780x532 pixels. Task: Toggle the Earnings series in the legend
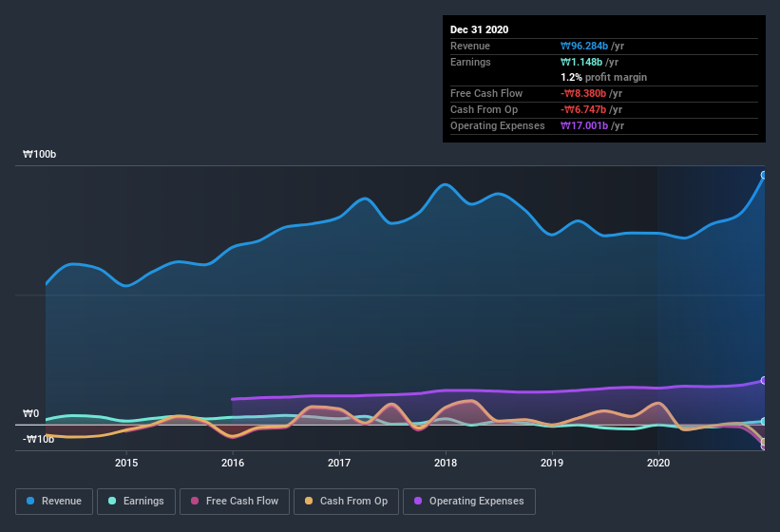(137, 501)
